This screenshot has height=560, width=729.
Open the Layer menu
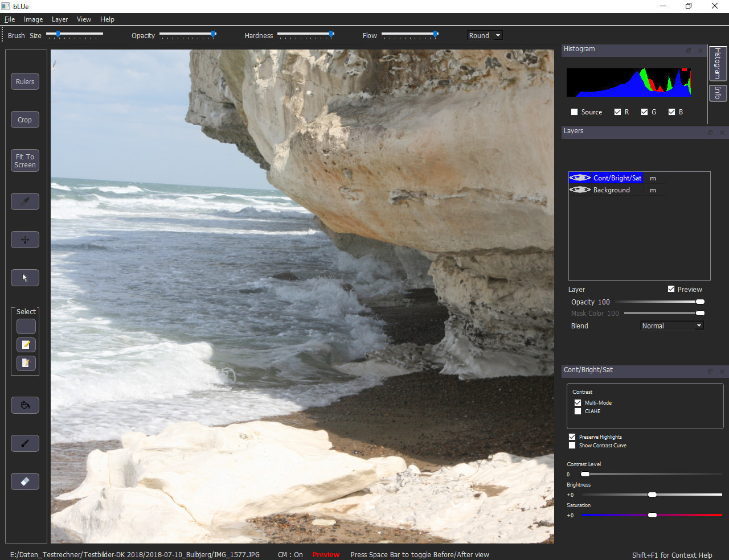(x=60, y=19)
